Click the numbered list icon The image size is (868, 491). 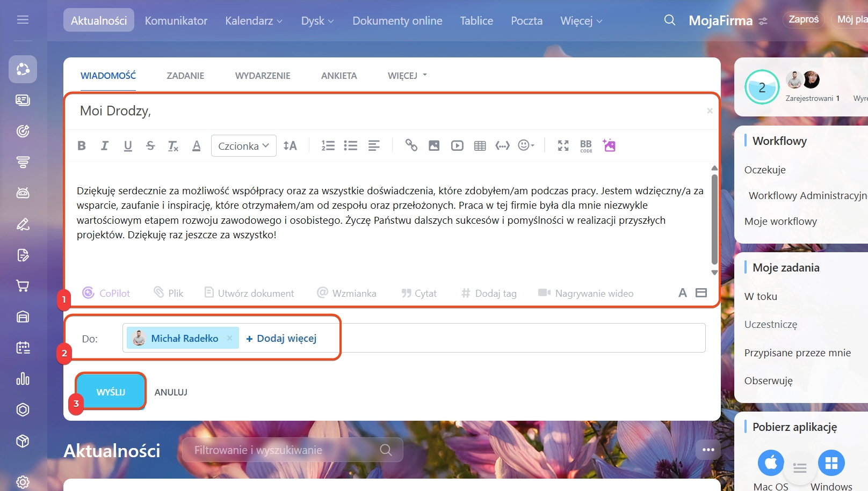(328, 145)
